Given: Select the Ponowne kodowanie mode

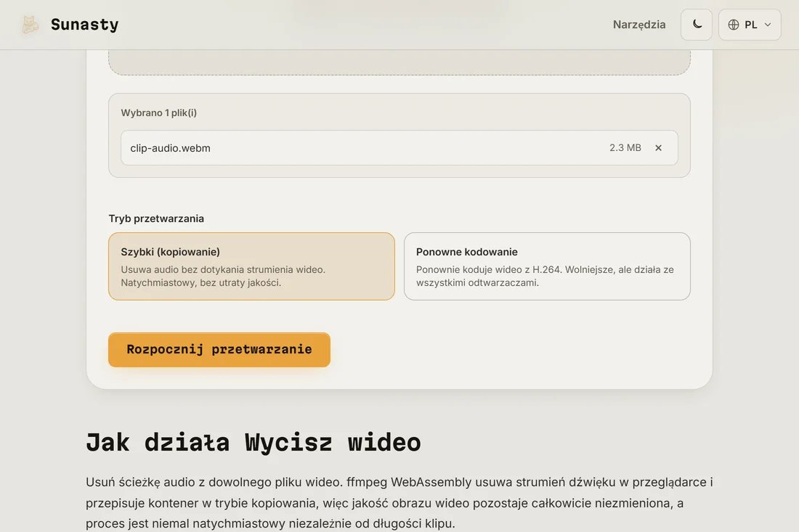Looking at the screenshot, I should pyautogui.click(x=547, y=266).
